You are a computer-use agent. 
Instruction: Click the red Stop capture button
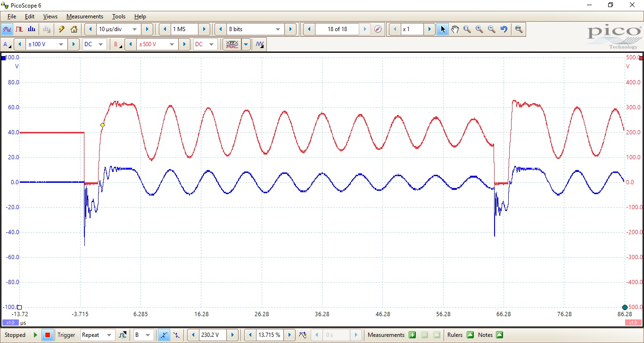pyautogui.click(x=47, y=335)
